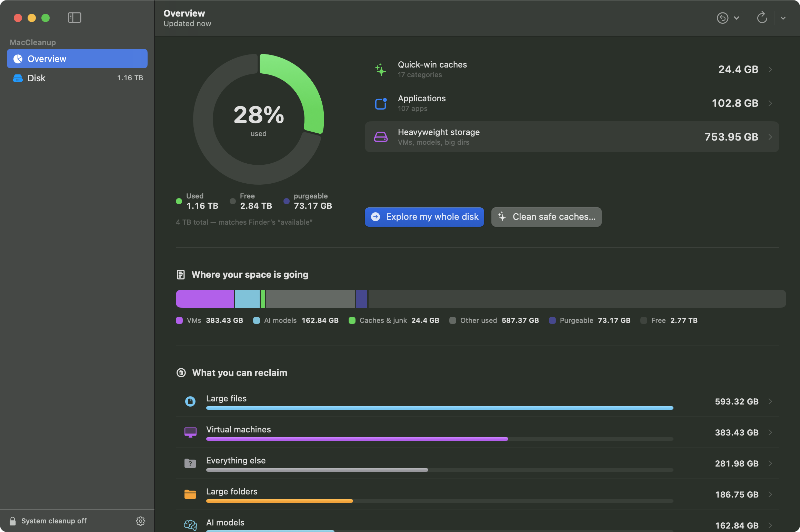Click the light blue AI models bar segment
Image resolution: width=800 pixels, height=532 pixels.
247,299
